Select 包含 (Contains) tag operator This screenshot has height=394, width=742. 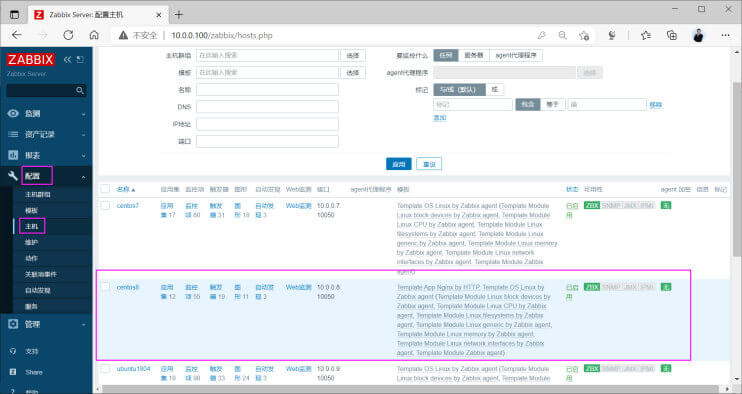pyautogui.click(x=528, y=105)
